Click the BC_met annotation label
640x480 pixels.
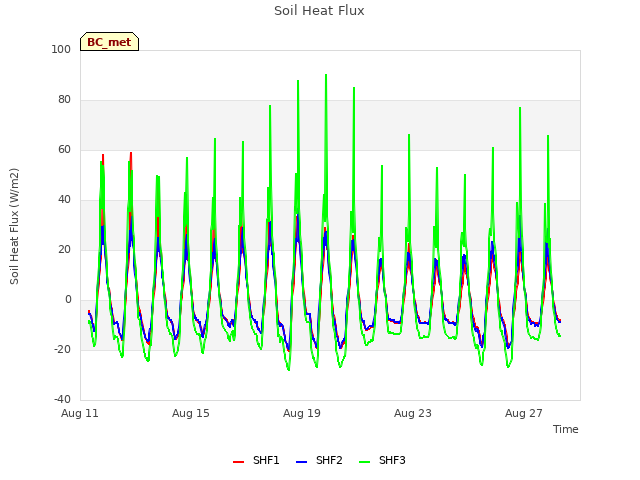click(x=109, y=42)
